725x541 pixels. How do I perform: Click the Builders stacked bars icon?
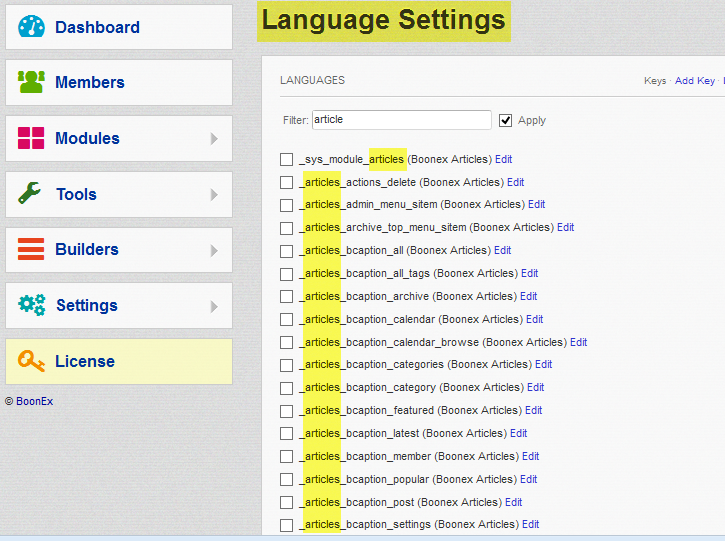[x=32, y=249]
